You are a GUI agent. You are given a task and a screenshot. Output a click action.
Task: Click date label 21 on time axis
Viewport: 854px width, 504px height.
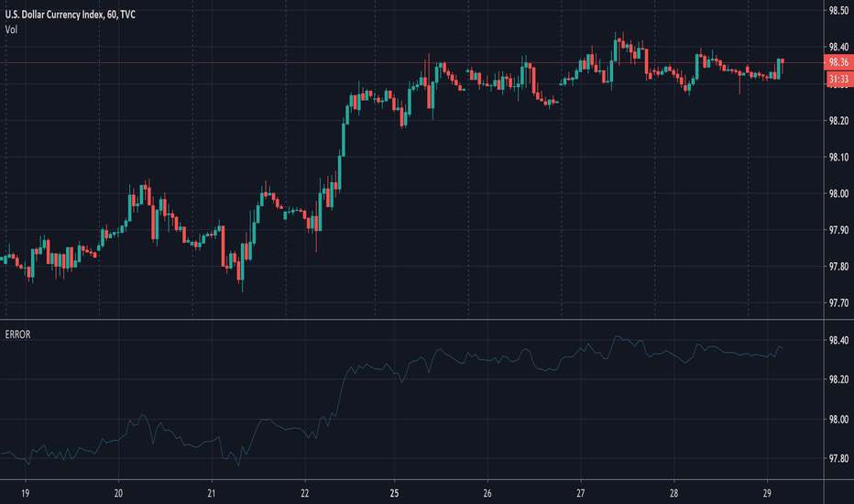[x=212, y=494]
